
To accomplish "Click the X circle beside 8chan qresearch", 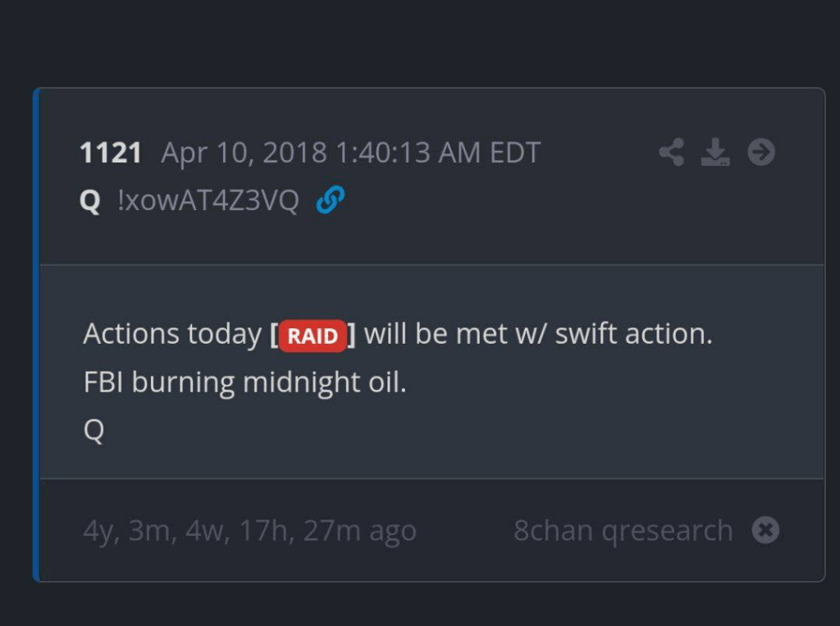I will coord(765,530).
